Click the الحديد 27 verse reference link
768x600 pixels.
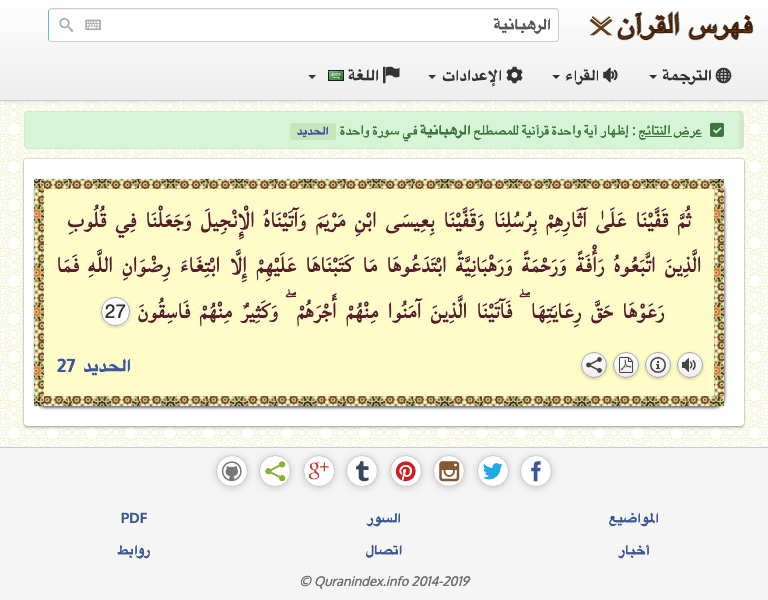pyautogui.click(x=94, y=366)
